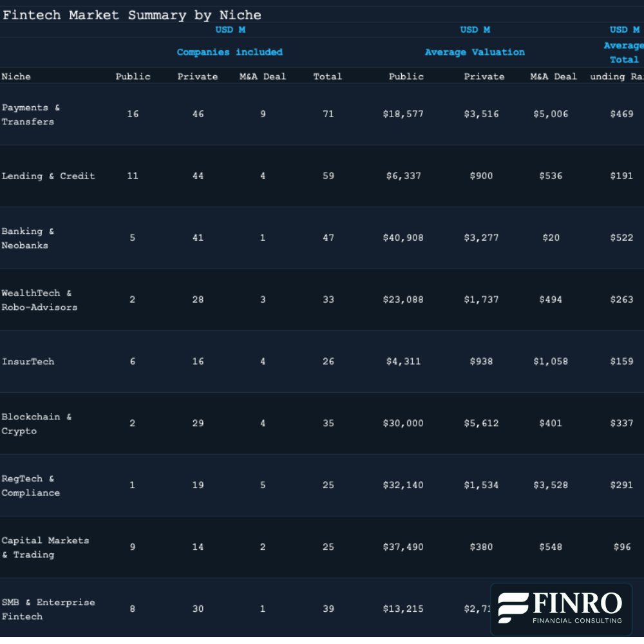This screenshot has height=644, width=644.
Task: Click the first USD M label
Action: [230, 29]
